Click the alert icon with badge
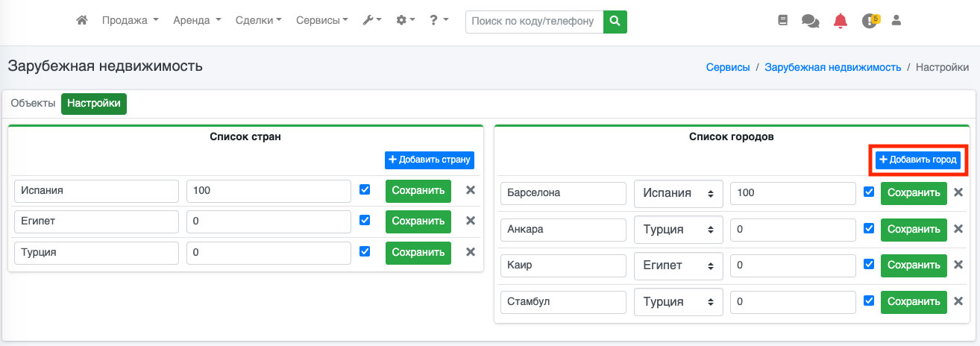The height and width of the screenshot is (346, 980). coord(870,21)
